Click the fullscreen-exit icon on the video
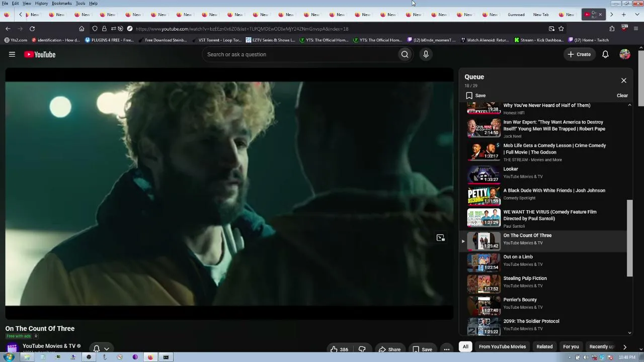The height and width of the screenshot is (362, 644). pyautogui.click(x=440, y=238)
